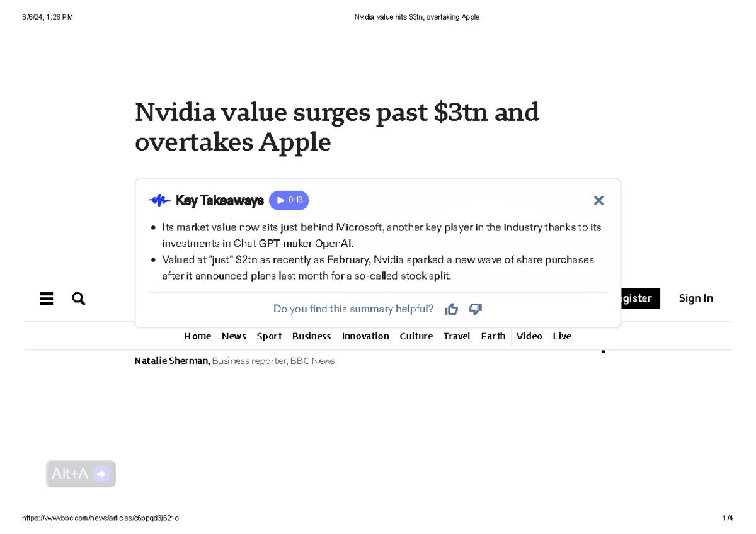The height and width of the screenshot is (534, 756).
Task: Open the search magnifier
Action: pos(78,298)
